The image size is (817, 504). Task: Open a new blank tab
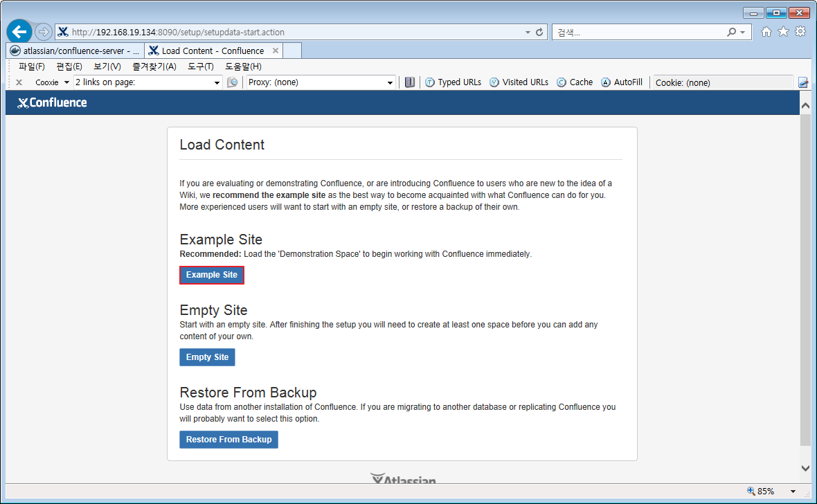tap(292, 51)
